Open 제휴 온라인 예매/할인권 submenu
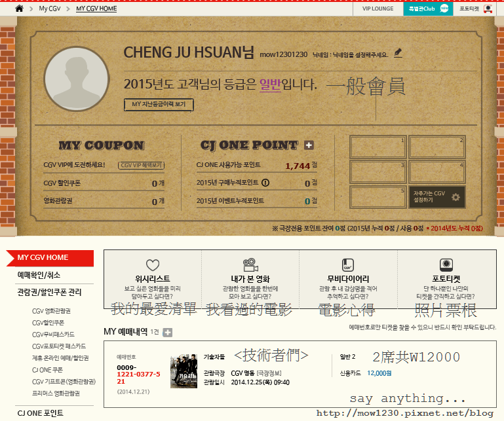The image size is (504, 421). pyautogui.click(x=60, y=358)
